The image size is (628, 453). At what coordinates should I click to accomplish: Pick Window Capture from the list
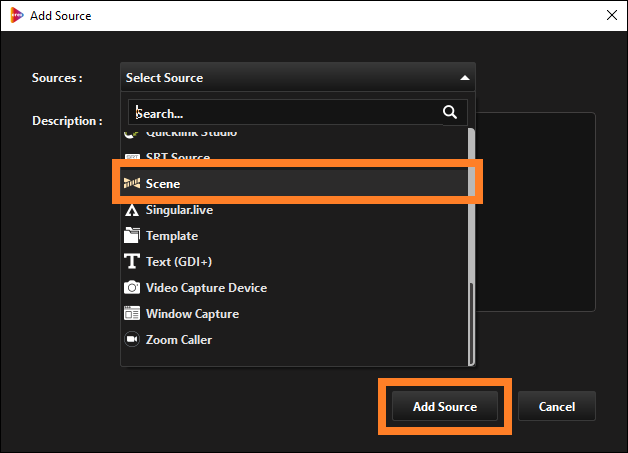(294, 314)
